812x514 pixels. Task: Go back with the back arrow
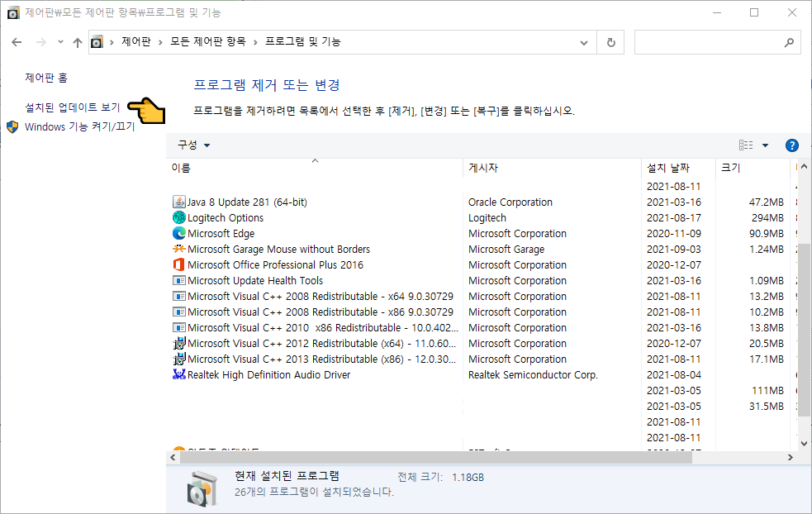coord(17,42)
